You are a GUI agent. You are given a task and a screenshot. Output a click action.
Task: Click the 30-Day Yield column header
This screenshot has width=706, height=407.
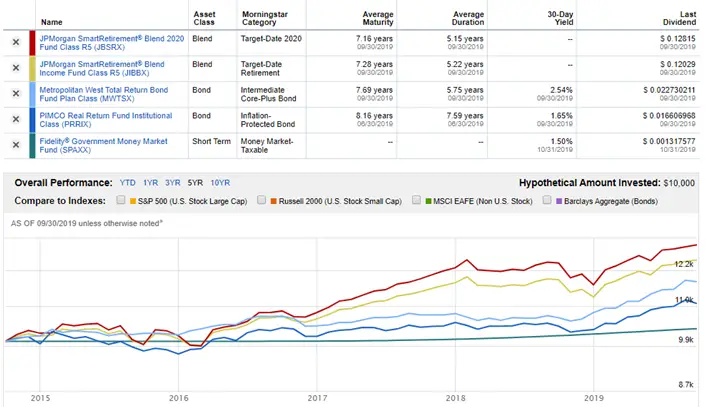click(560, 18)
